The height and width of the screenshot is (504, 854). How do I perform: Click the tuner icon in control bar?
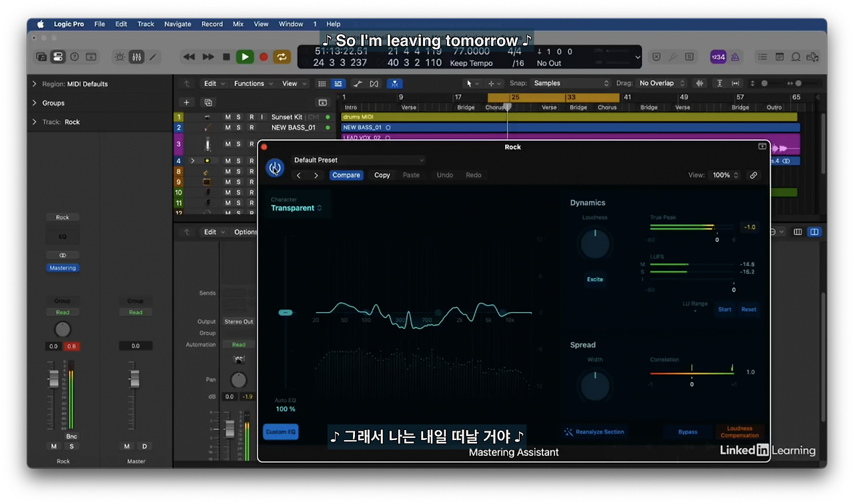tap(673, 57)
